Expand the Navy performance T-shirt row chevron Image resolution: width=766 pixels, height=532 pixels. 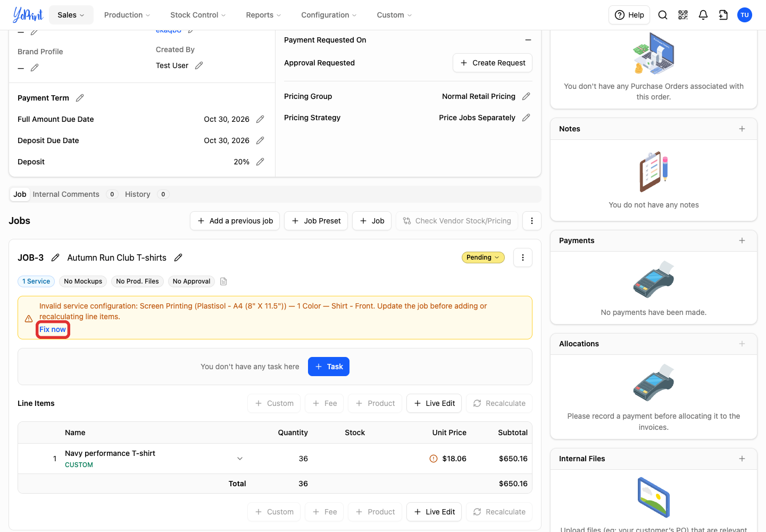click(240, 459)
